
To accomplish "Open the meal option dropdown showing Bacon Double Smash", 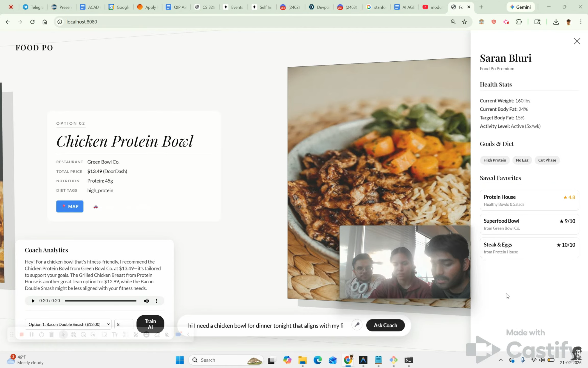I will pyautogui.click(x=68, y=324).
